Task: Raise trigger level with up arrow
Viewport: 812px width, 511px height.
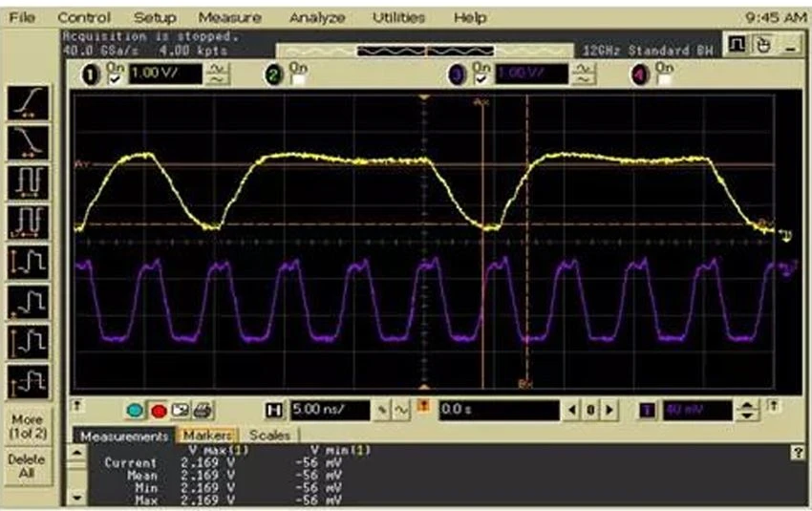Action: click(x=747, y=405)
